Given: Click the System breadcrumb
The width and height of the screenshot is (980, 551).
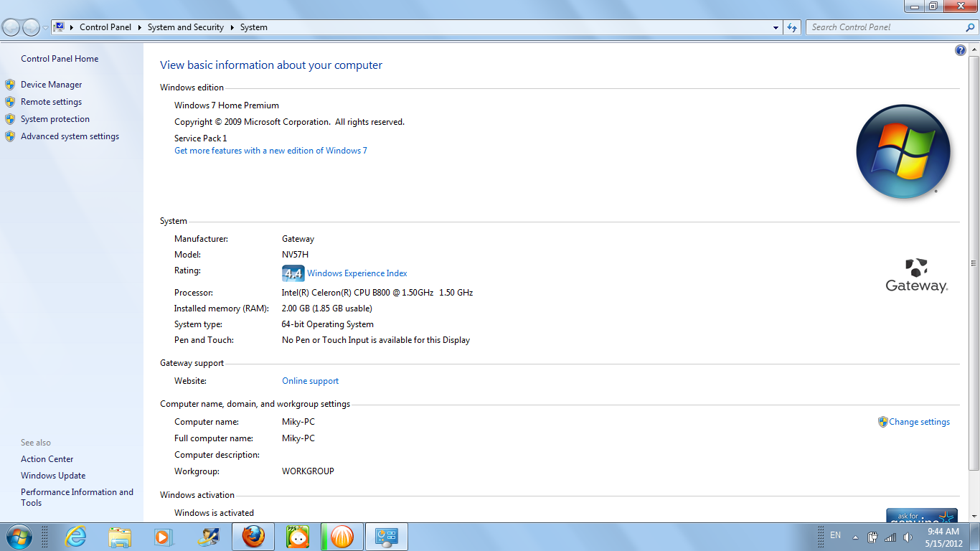Looking at the screenshot, I should (254, 27).
